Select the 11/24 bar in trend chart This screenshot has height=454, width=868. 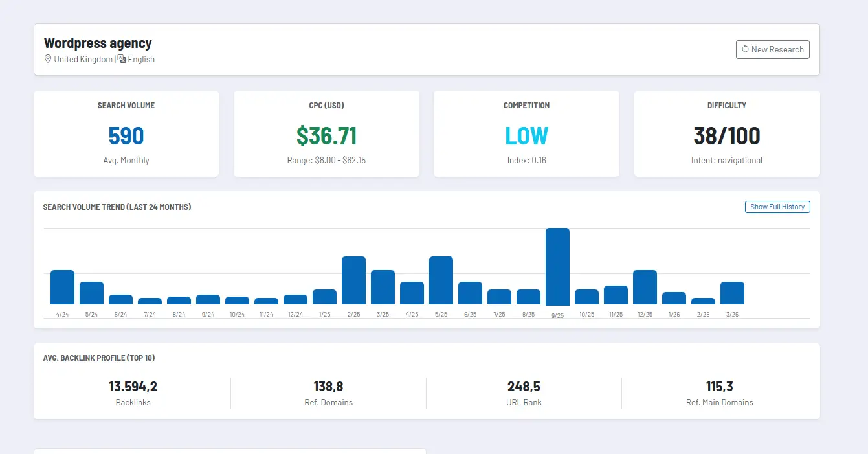click(x=266, y=301)
